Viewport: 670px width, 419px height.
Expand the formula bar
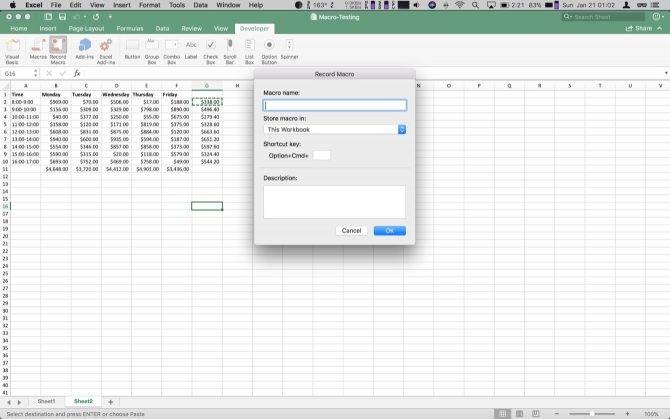pyautogui.click(x=666, y=73)
